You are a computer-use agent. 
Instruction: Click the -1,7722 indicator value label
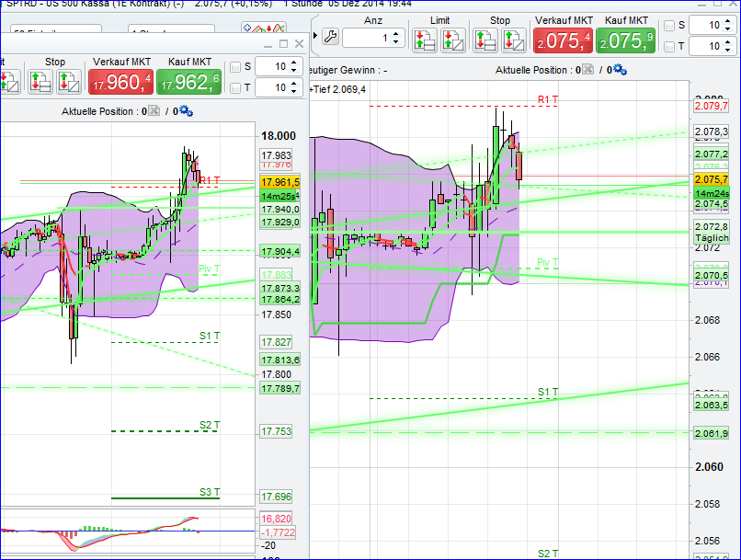pyautogui.click(x=279, y=532)
